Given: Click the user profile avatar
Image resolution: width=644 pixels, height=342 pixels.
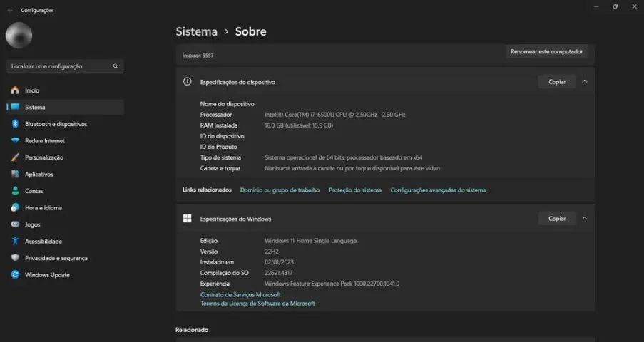Looking at the screenshot, I should 19,36.
